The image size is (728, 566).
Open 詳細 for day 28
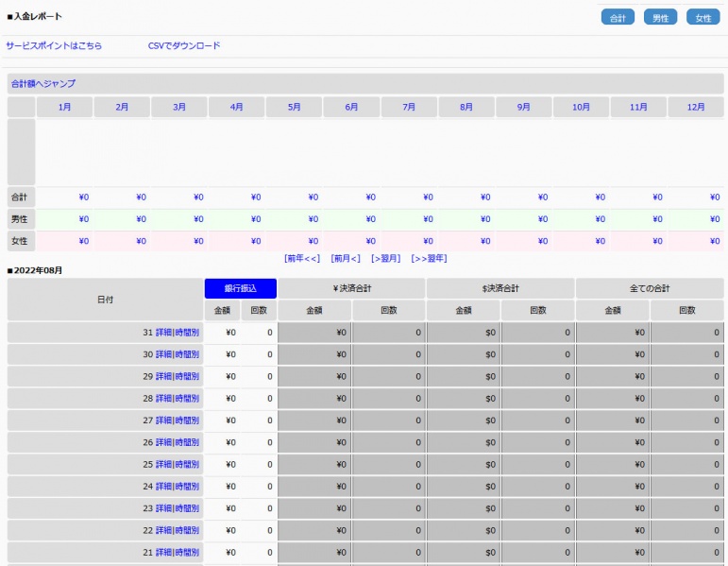tap(164, 399)
